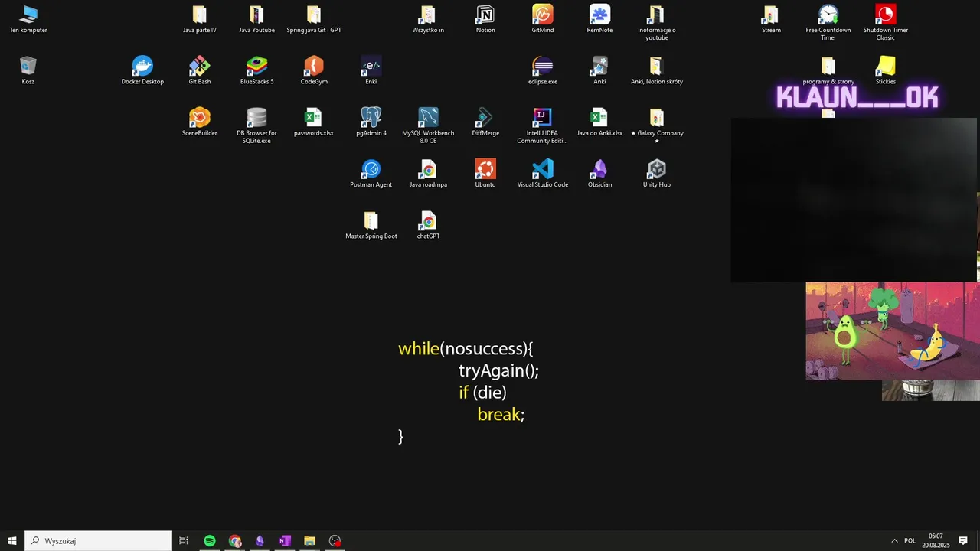Open File Explorer from the taskbar
This screenshot has width=980, height=551.
coord(309,541)
